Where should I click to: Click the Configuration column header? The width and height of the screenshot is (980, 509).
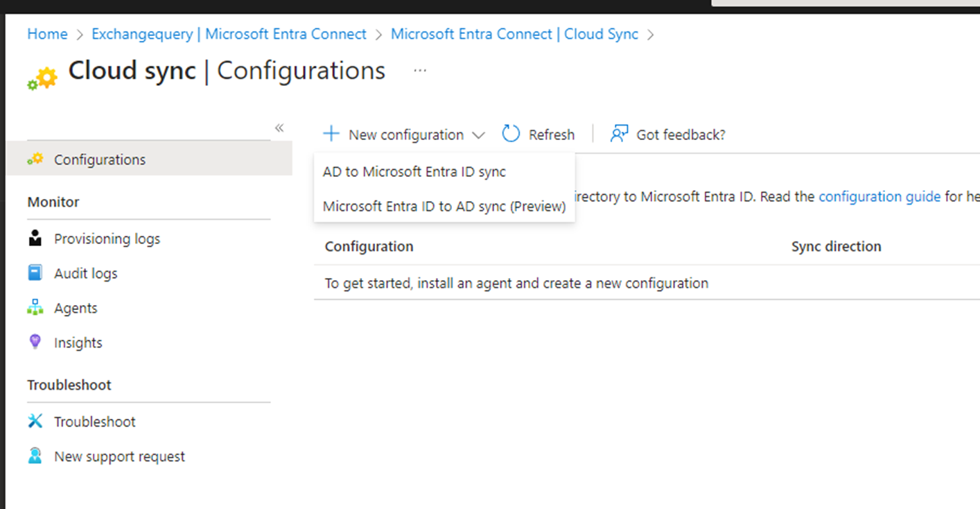[369, 246]
